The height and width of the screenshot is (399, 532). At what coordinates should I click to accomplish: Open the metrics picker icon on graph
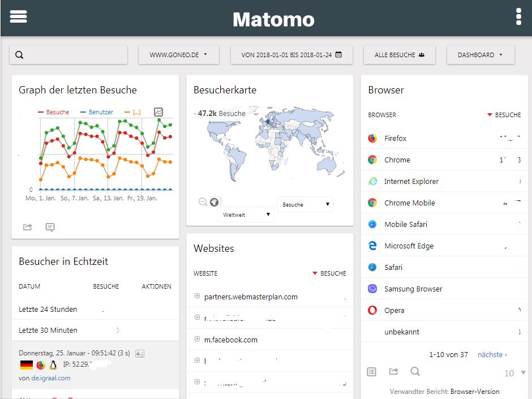[x=158, y=111]
